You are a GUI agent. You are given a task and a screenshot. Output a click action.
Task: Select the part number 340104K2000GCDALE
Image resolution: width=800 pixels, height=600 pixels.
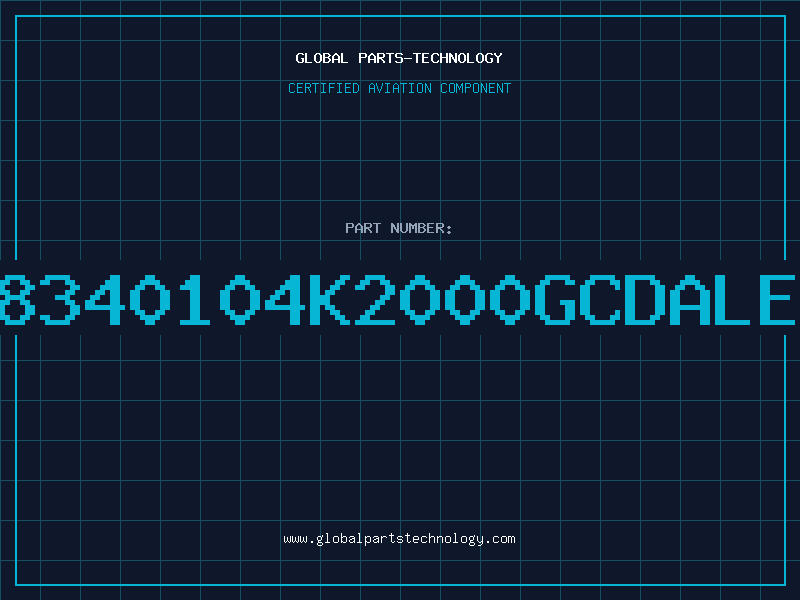(x=418, y=299)
